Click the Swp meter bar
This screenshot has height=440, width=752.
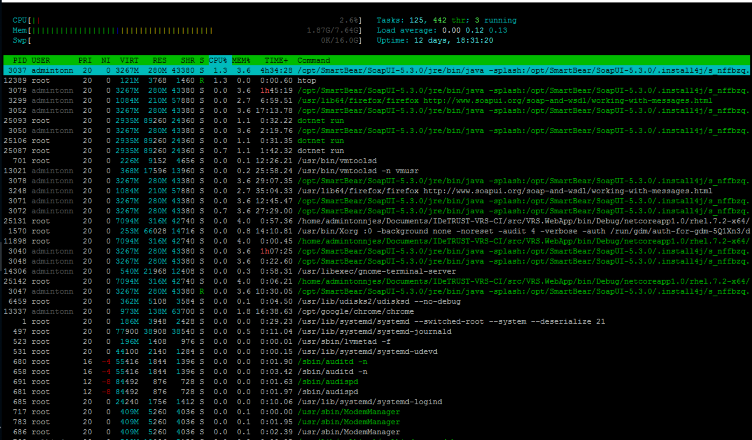tap(187, 40)
